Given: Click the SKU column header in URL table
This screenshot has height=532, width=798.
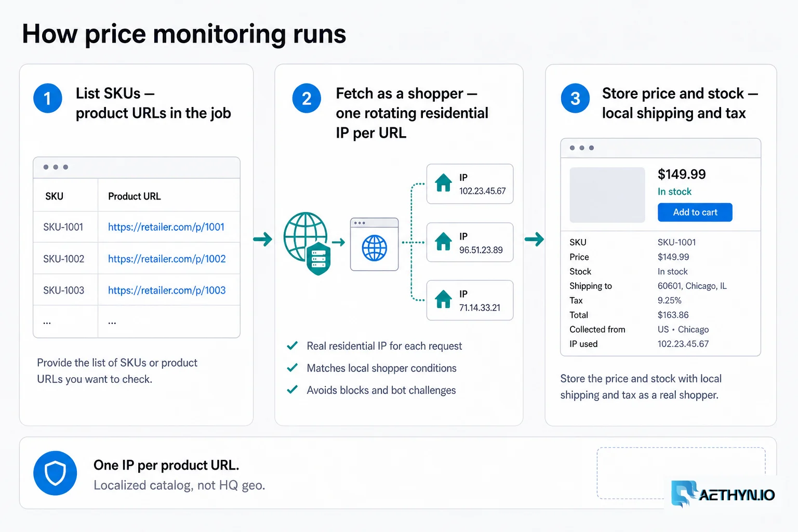Looking at the screenshot, I should [55, 196].
